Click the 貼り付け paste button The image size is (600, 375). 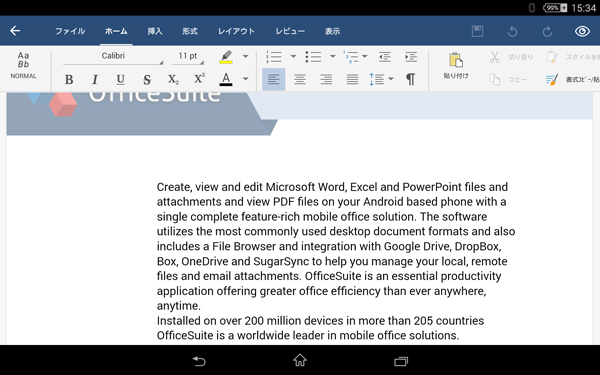456,65
